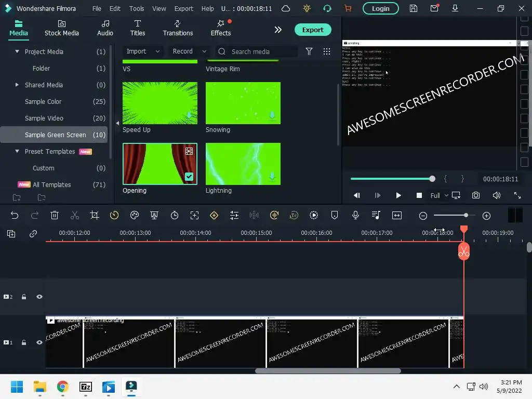Click the undo arrow in timeline toolbar

(x=14, y=216)
